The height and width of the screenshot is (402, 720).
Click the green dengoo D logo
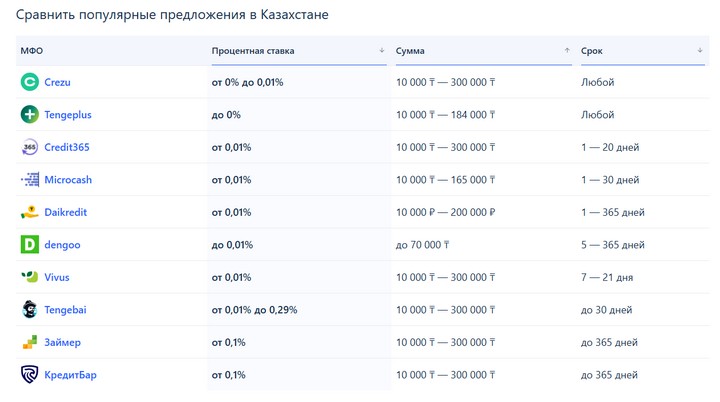[30, 244]
